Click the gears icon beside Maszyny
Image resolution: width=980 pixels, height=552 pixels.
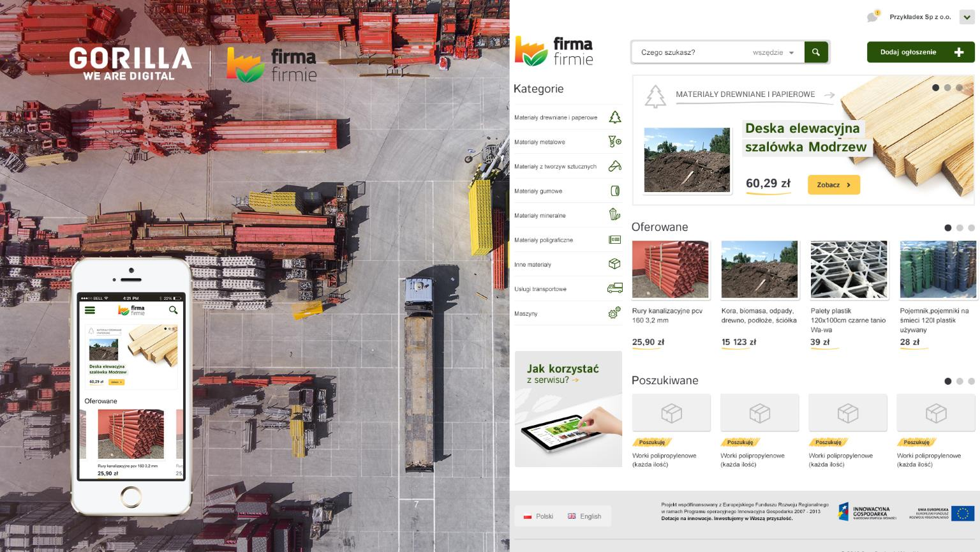click(x=614, y=313)
